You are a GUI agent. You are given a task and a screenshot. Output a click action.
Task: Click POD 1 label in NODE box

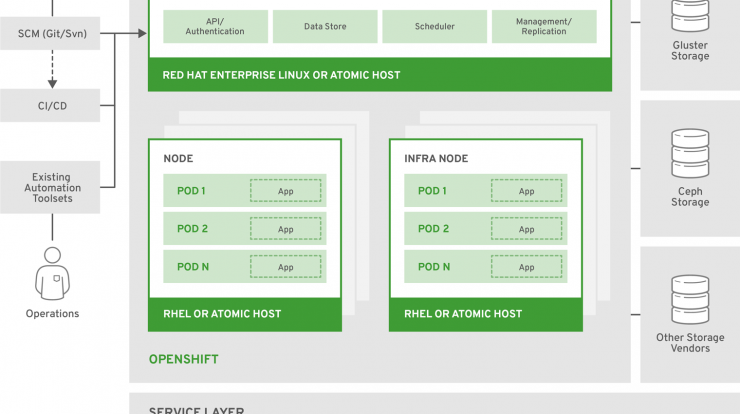tap(191, 191)
